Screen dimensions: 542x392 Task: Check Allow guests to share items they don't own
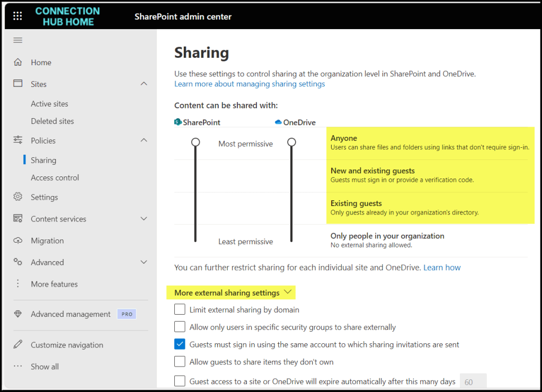pyautogui.click(x=180, y=362)
